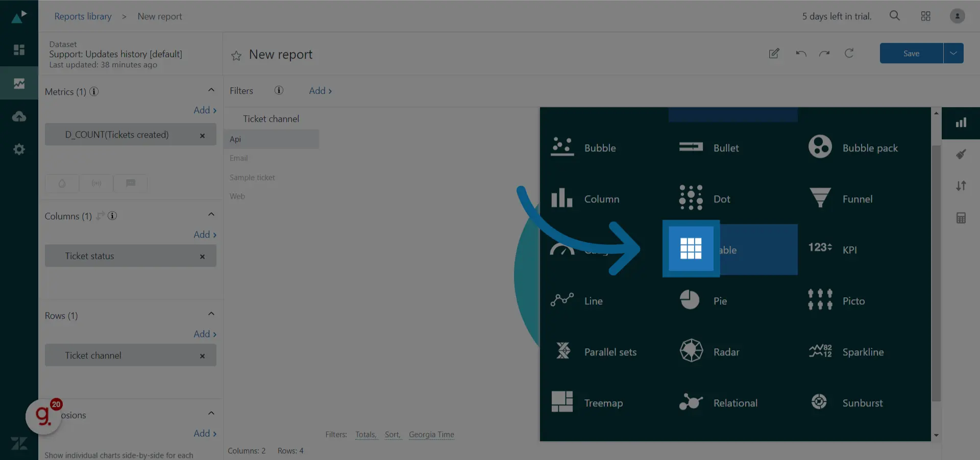The width and height of the screenshot is (980, 460).
Task: Collapse the Metrics section
Action: pyautogui.click(x=211, y=90)
